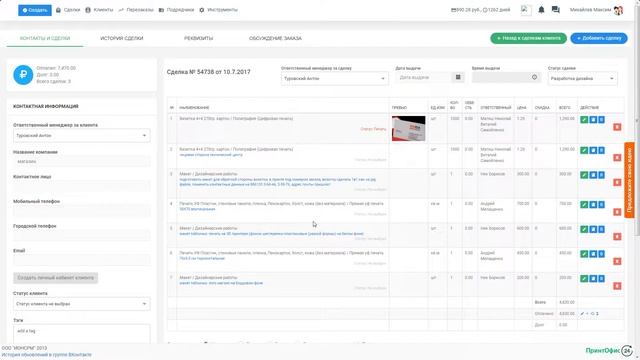
Task: Click the green edit icon in row 5
Action: click(x=584, y=229)
